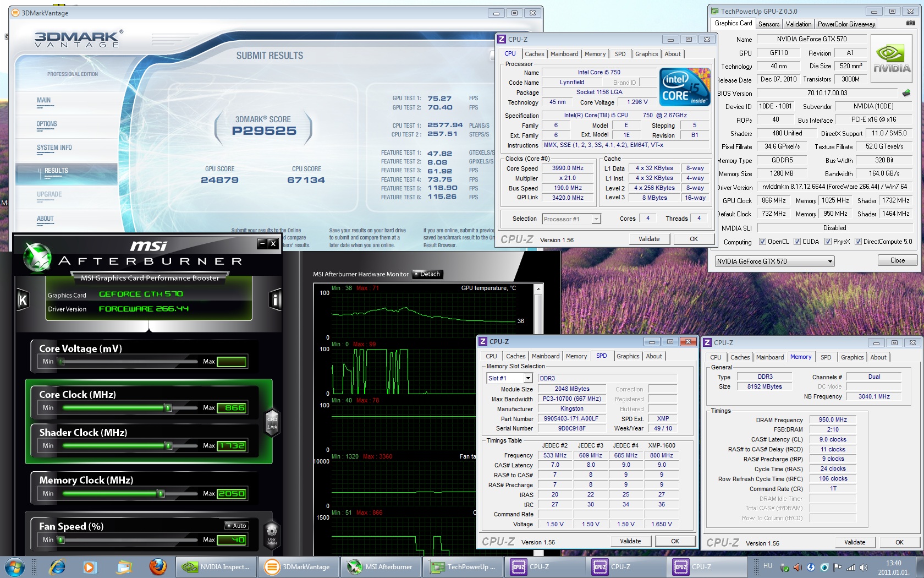Click Validate in the CPU-Z Memory window

click(x=855, y=542)
